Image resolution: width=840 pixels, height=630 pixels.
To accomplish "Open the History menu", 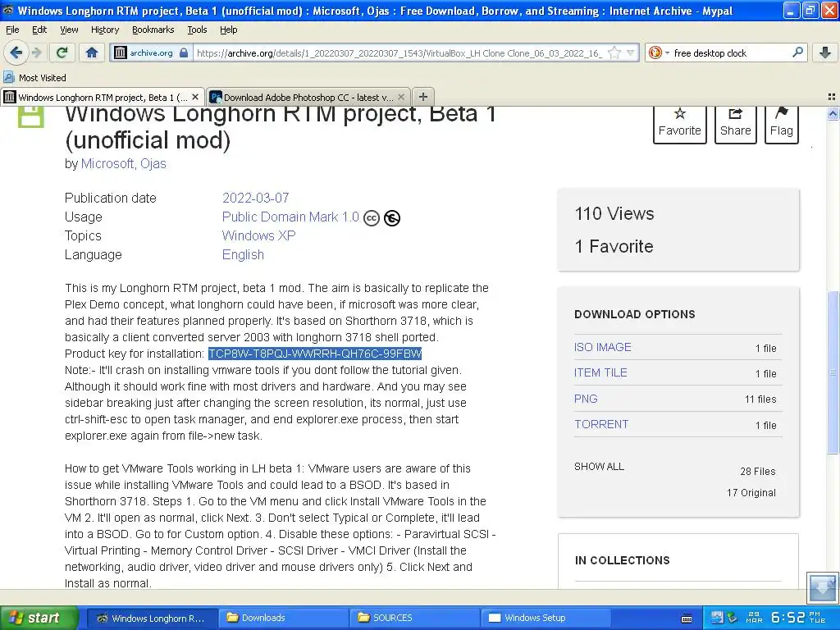I will point(104,30).
